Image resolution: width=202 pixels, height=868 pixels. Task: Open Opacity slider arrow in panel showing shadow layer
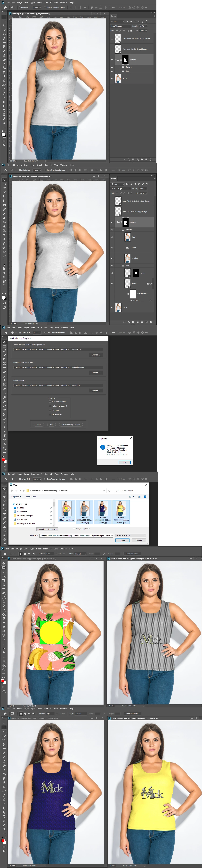(x=146, y=189)
